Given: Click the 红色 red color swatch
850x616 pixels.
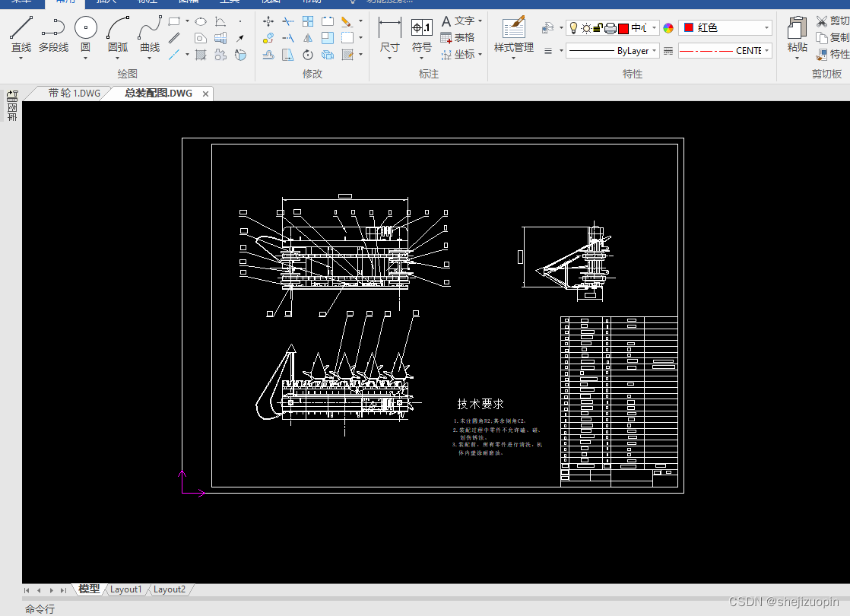Looking at the screenshot, I should coord(689,27).
